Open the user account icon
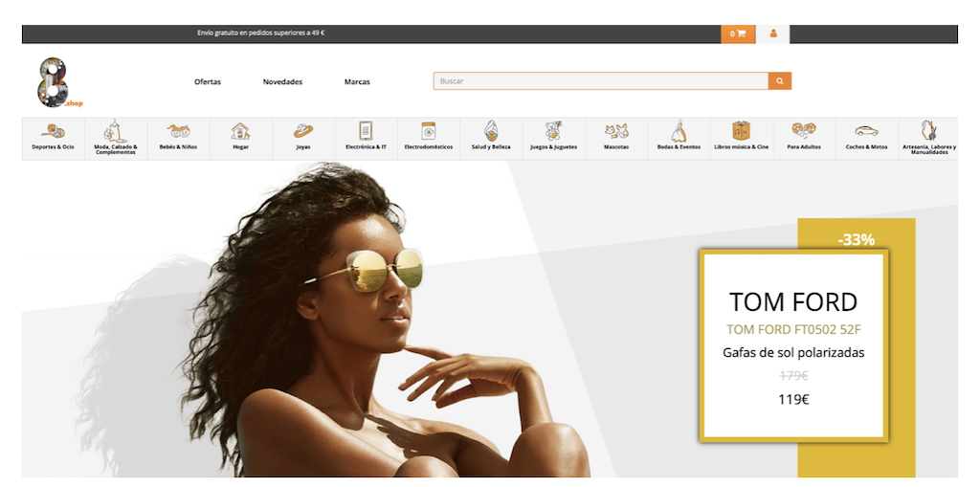The height and width of the screenshot is (487, 980). pos(773,33)
